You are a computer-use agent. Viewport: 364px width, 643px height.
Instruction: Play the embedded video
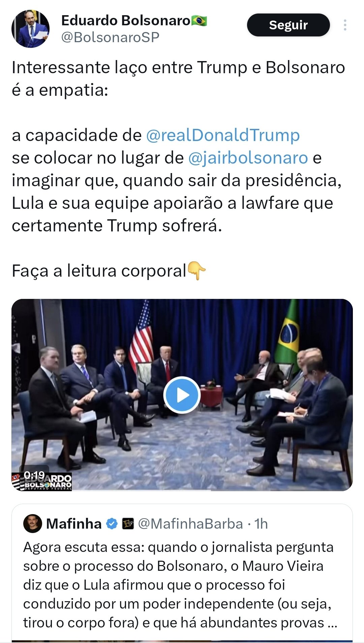pyautogui.click(x=182, y=395)
